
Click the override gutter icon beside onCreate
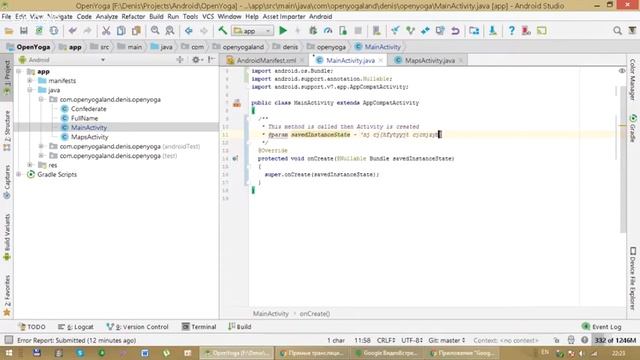236,158
